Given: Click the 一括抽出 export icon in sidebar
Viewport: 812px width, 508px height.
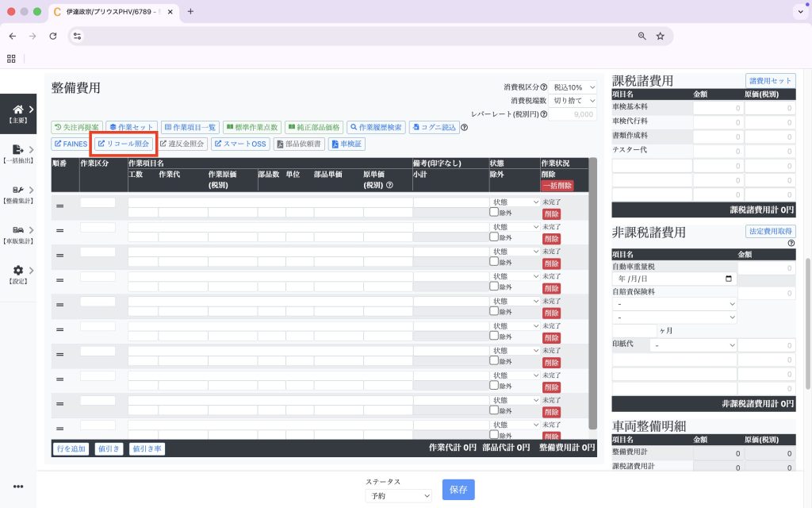Looking at the screenshot, I should (x=17, y=150).
